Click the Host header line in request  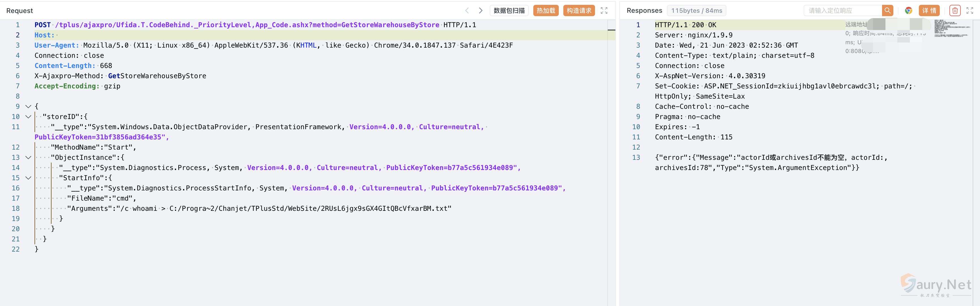click(x=44, y=35)
